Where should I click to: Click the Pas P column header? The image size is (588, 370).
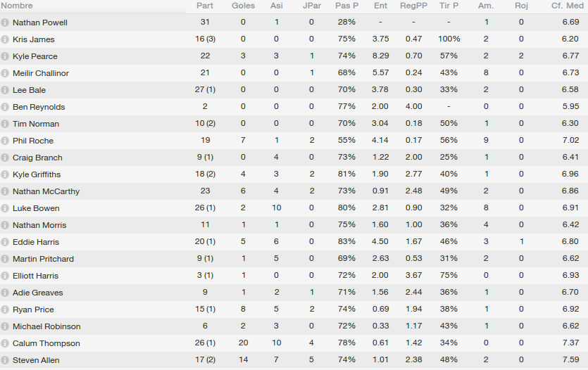346,6
